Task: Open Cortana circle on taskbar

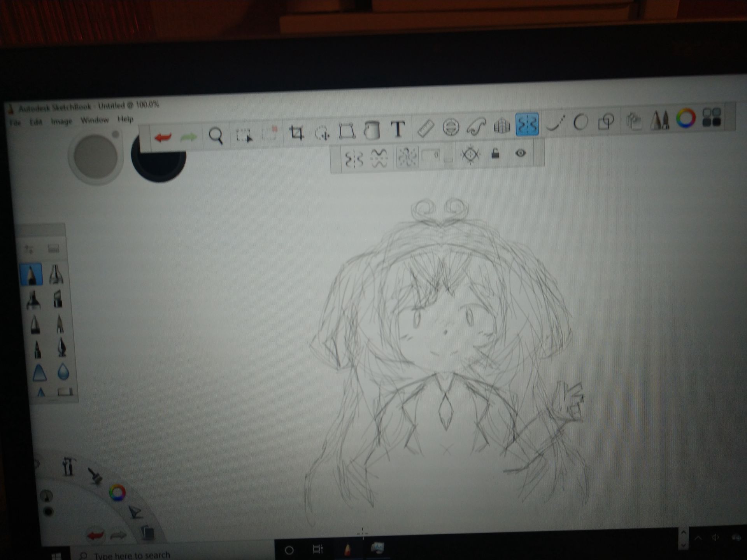Action: (x=289, y=550)
